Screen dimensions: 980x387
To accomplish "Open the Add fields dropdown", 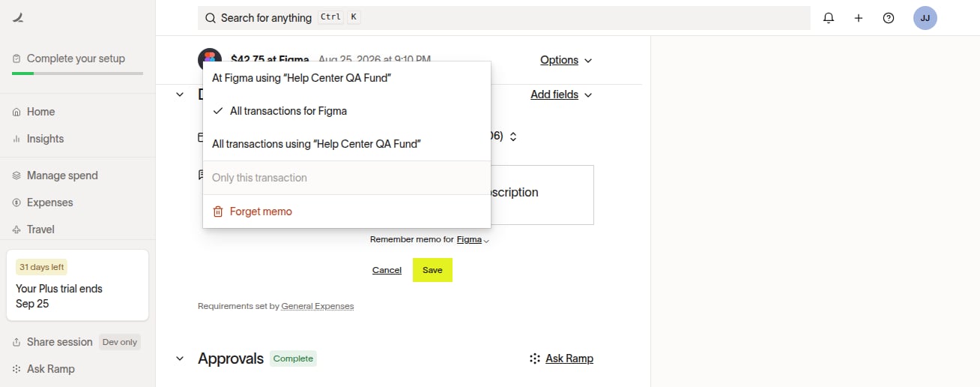I will [x=561, y=94].
